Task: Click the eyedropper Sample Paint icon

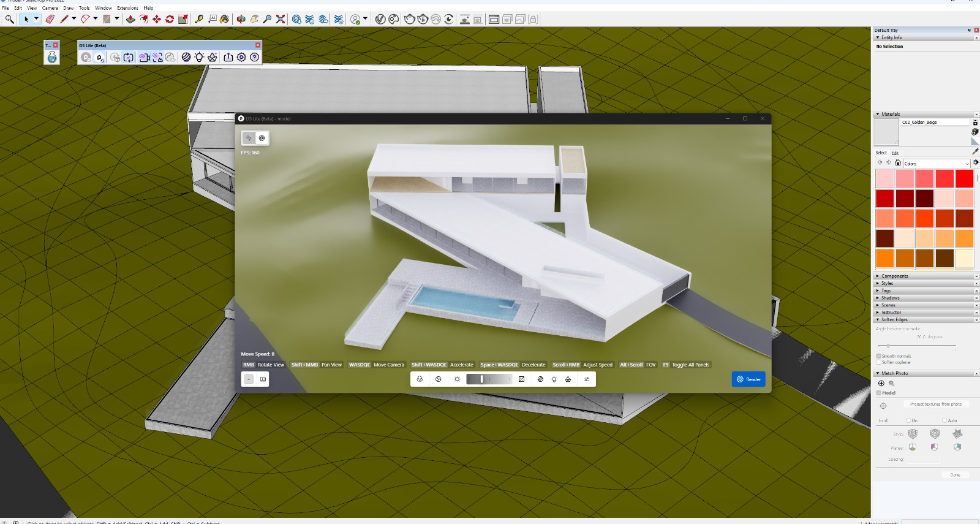Action: click(x=974, y=151)
